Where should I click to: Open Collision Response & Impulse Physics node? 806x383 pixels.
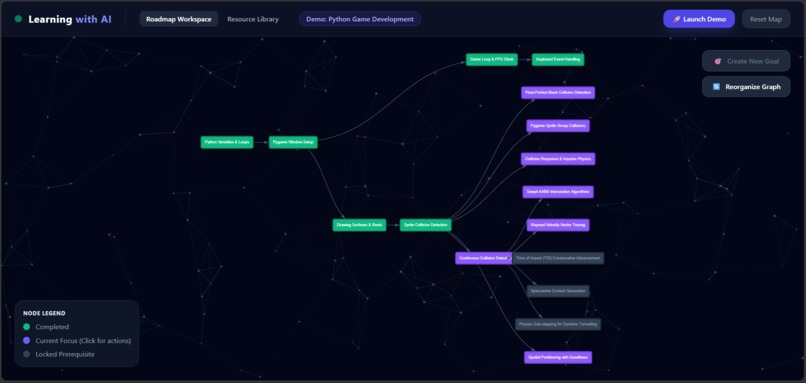(x=558, y=159)
